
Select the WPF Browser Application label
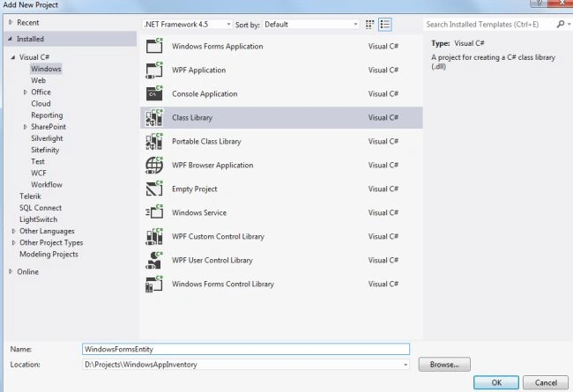tap(212, 165)
